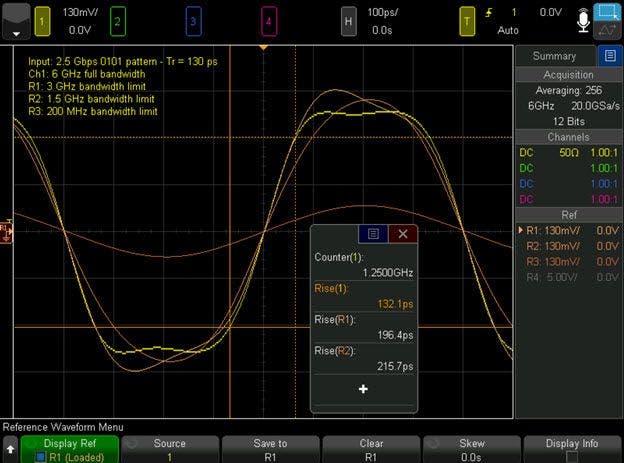Select the Rise(R2) measurement
Screen dimensions: 624x463
point(364,358)
